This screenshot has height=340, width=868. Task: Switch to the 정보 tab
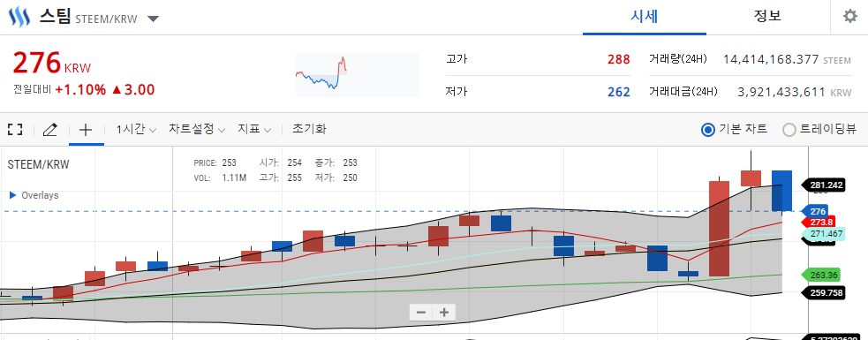tap(767, 16)
